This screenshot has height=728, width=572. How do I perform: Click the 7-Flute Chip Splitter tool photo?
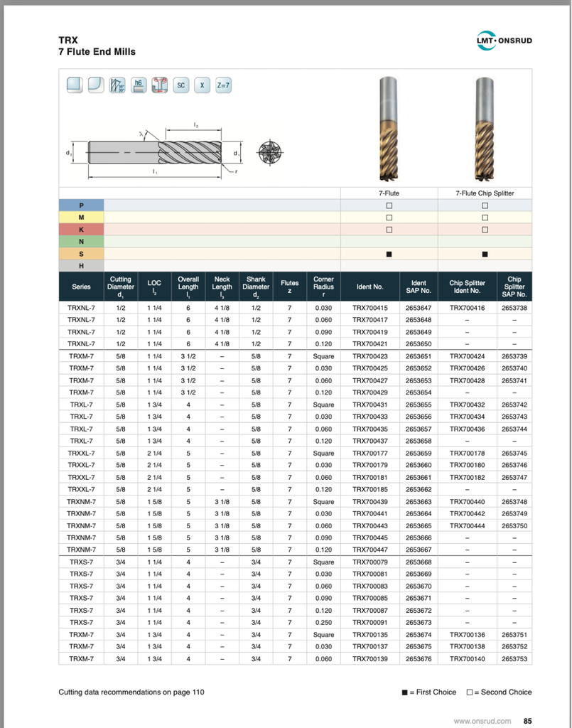coord(485,129)
